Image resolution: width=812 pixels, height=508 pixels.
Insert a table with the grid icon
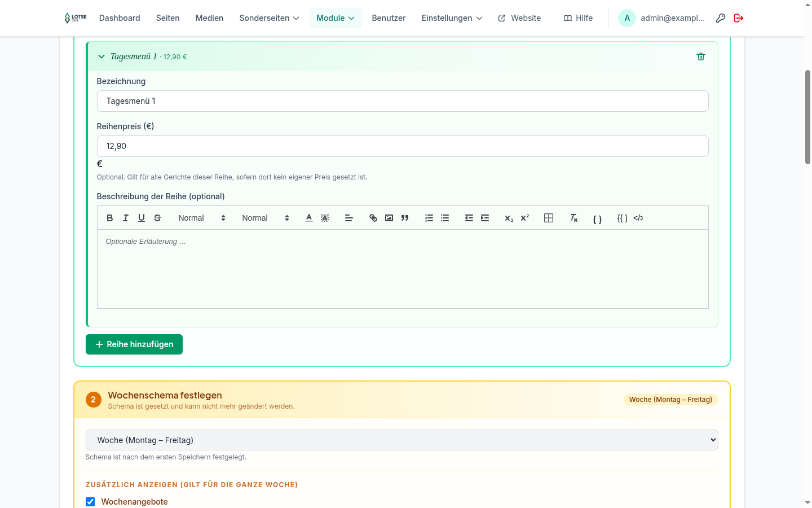point(549,218)
